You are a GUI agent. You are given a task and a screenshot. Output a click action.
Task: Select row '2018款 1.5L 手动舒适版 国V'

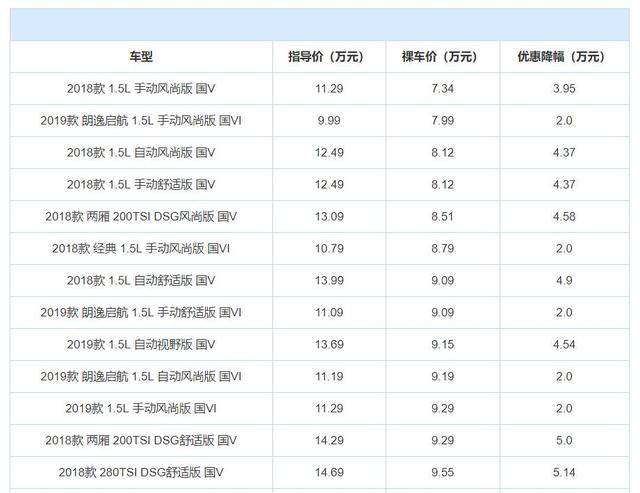click(320, 184)
